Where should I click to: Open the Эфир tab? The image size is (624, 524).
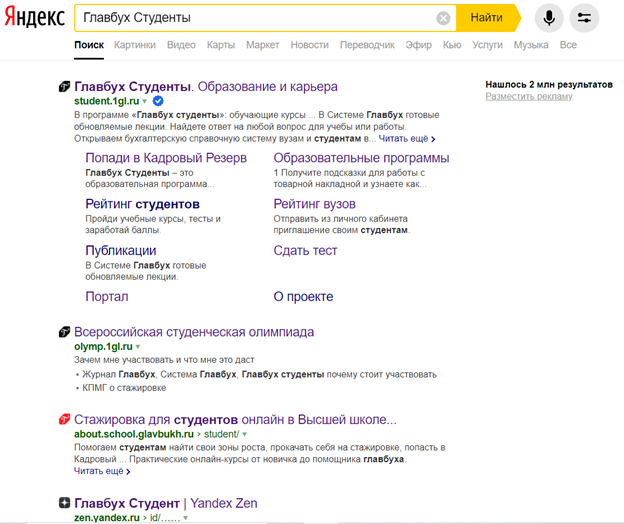pos(419,45)
